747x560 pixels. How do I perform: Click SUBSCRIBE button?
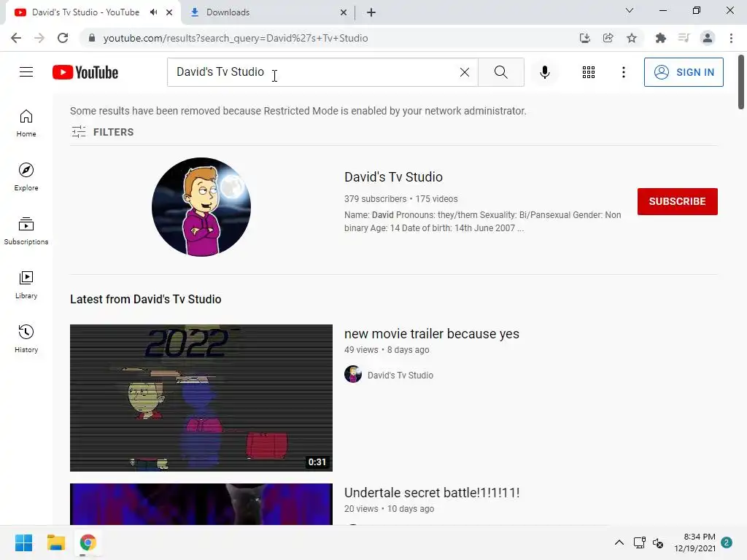tap(678, 201)
